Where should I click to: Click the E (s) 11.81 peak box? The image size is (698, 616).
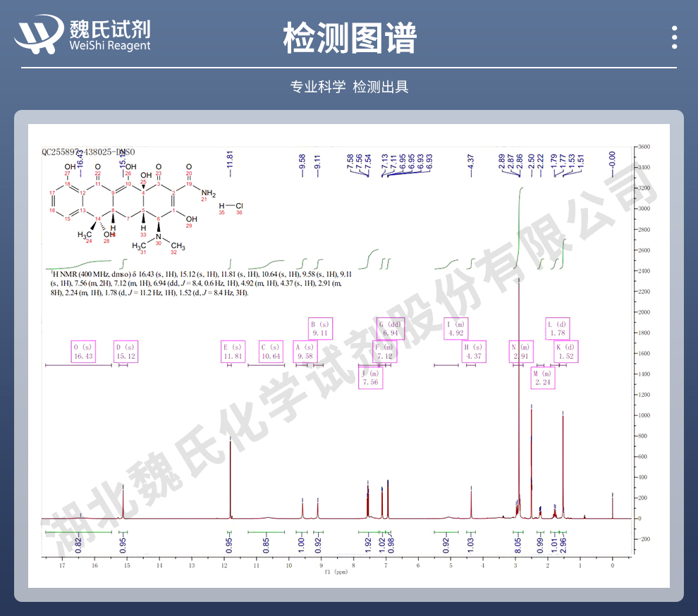point(233,352)
